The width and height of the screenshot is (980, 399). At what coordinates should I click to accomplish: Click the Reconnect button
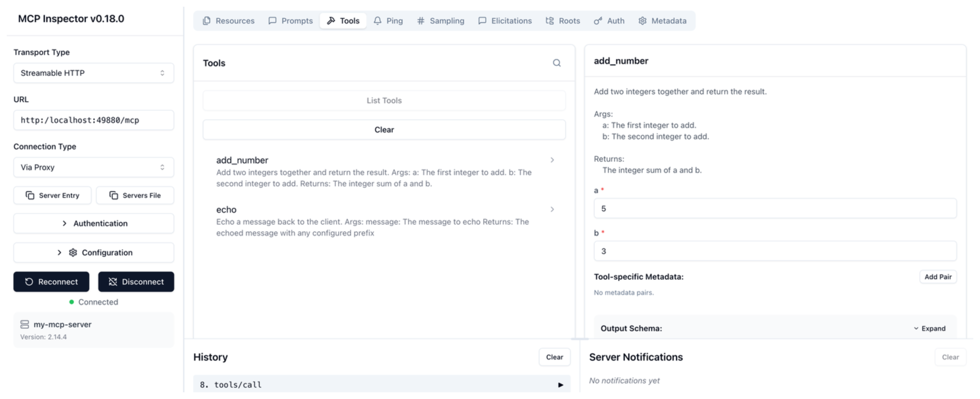pos(51,282)
